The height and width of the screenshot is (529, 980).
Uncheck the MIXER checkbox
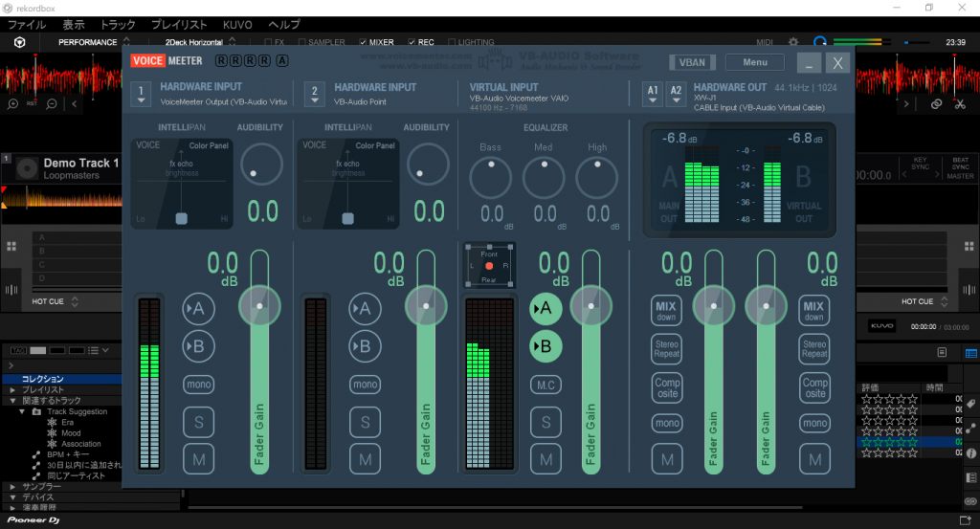click(x=363, y=42)
